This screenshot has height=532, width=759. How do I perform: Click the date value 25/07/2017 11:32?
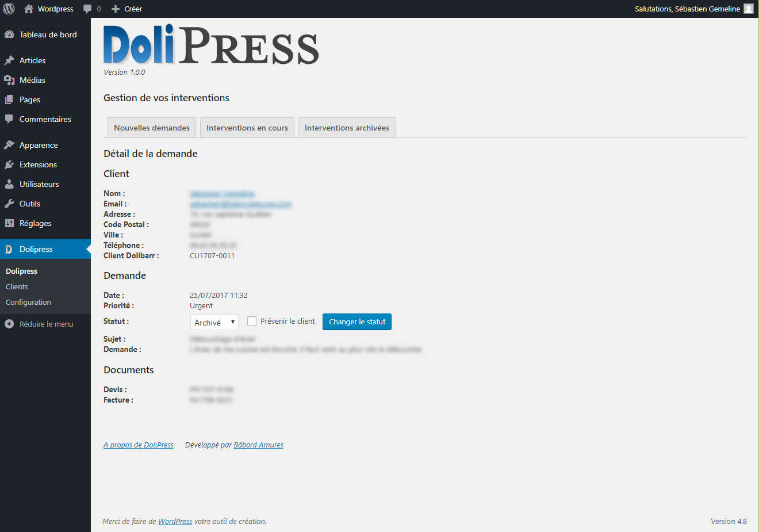[218, 296]
